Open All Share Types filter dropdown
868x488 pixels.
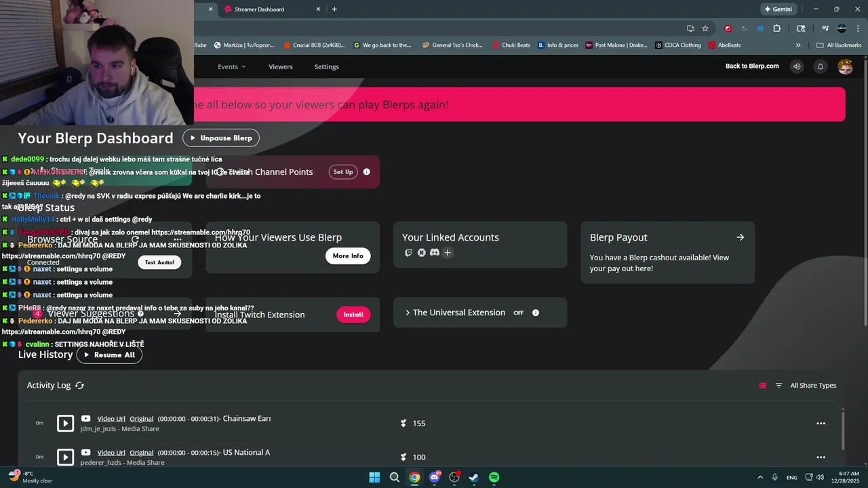[813, 386]
